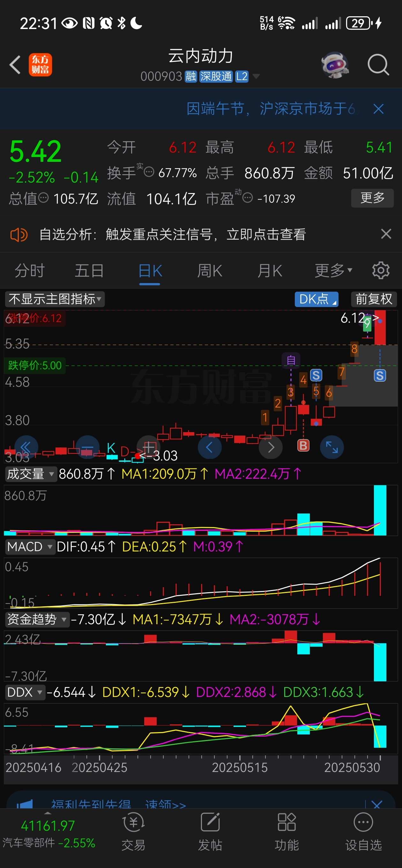Screen dimensions: 402x868
Task: Open 不显示主图指标 indicator dropdown
Action: 55,299
